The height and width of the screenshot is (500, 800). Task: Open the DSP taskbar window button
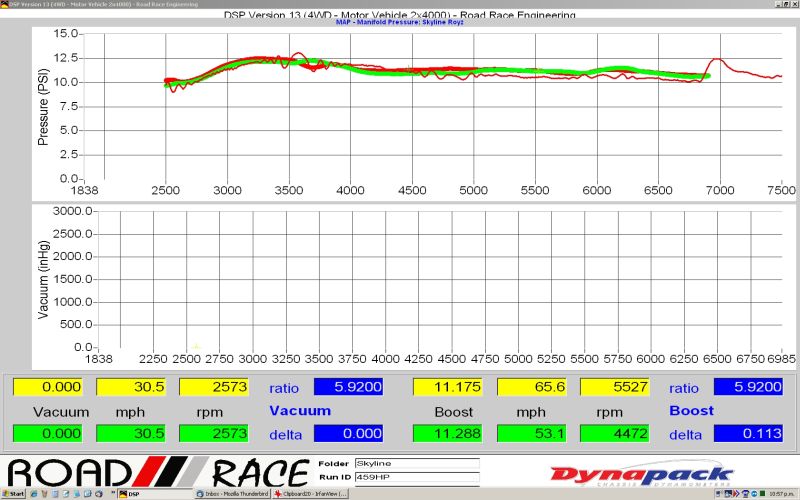coord(155,494)
